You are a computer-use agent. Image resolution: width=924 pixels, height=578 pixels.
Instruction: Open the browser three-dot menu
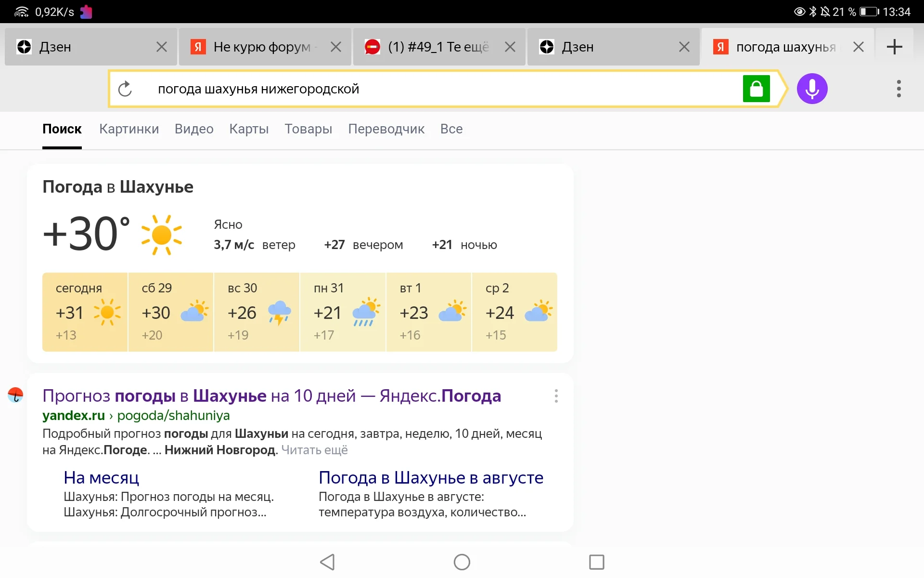click(898, 89)
